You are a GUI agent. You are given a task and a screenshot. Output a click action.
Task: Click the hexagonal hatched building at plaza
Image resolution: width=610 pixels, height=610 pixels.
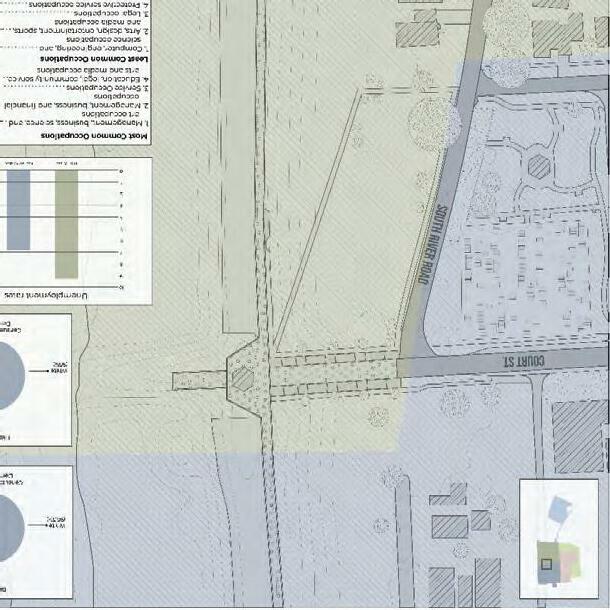(x=243, y=379)
